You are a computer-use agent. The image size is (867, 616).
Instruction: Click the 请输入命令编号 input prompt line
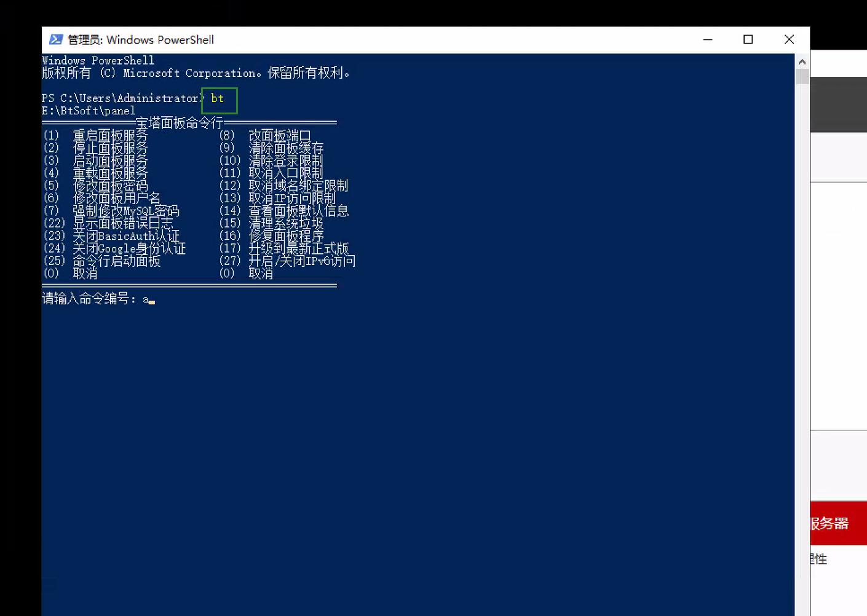[x=98, y=299]
